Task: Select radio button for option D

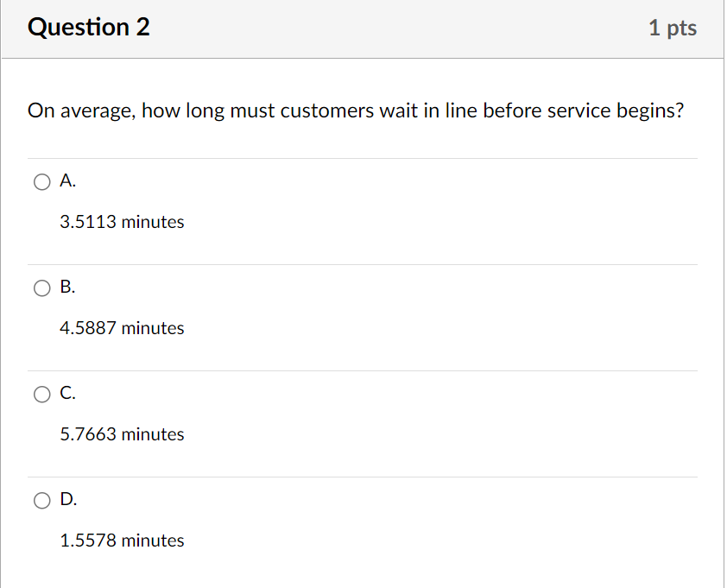Action: (x=41, y=500)
